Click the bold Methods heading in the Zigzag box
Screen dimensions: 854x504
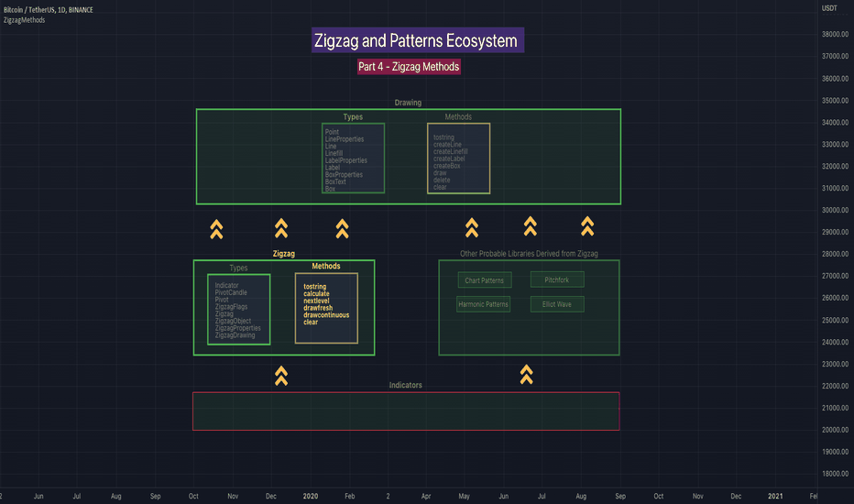click(x=326, y=267)
